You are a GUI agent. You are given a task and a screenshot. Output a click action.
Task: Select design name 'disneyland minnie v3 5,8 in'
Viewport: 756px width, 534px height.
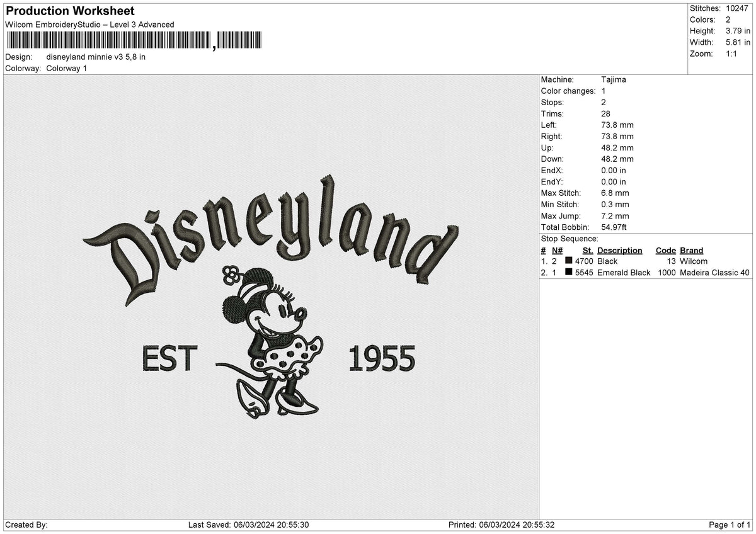(96, 57)
